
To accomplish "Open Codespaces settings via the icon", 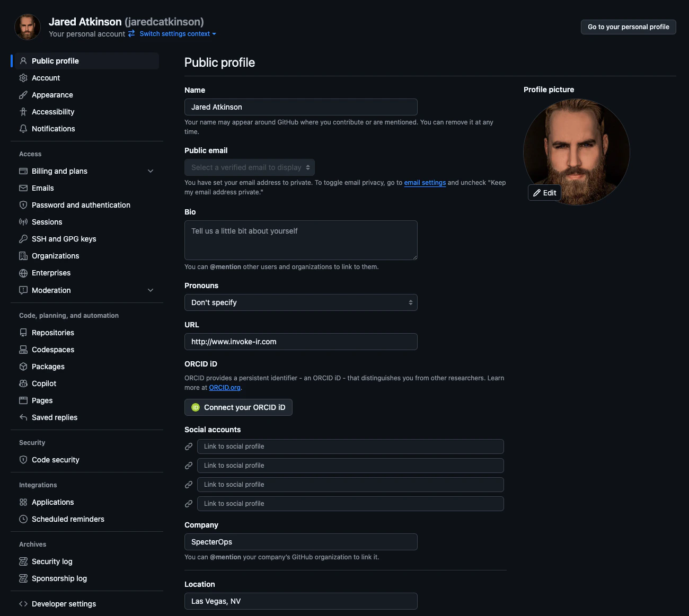I will tap(23, 350).
